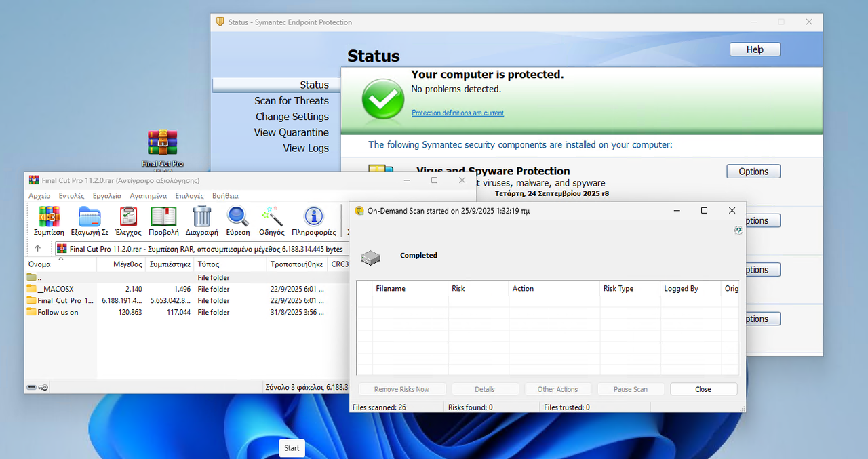Image resolution: width=868 pixels, height=459 pixels.
Task: Sort by Μέγεθος column header
Action: (x=121, y=264)
